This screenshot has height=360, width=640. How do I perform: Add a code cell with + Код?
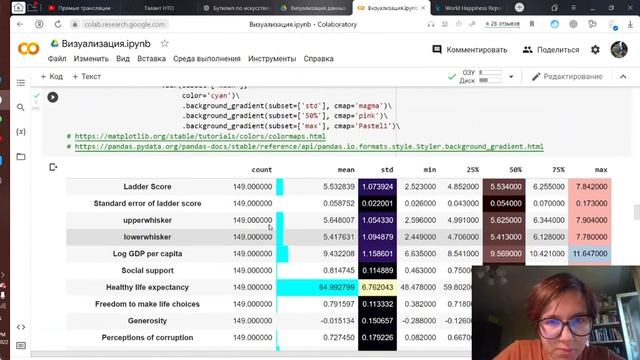coord(51,76)
